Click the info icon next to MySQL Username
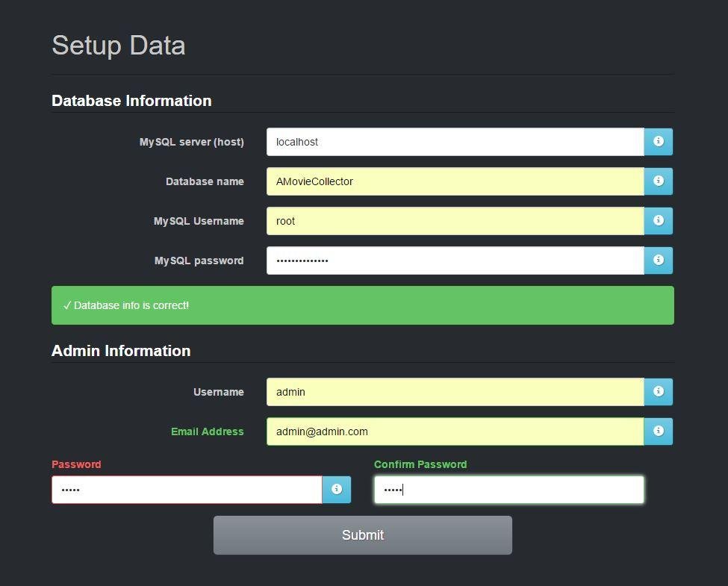Viewport: 728px width, 586px height. coord(658,220)
